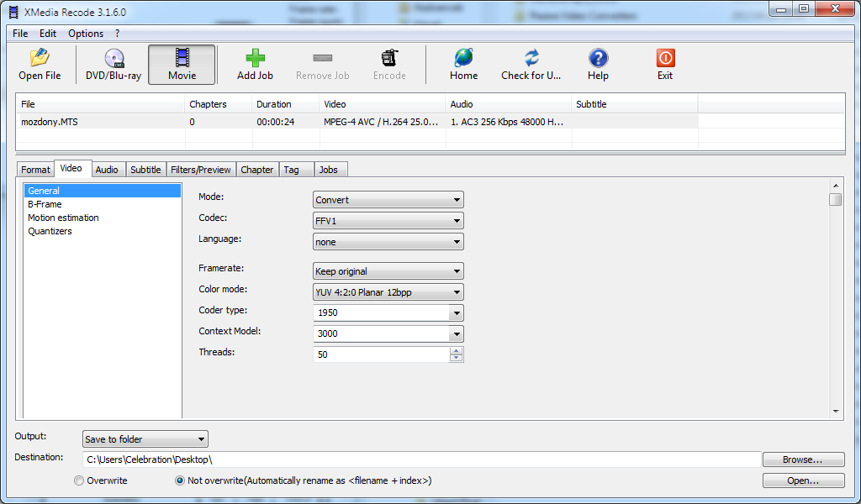The height and width of the screenshot is (504, 861).
Task: Click the AC3 256 Kbps audio cell
Action: (507, 122)
